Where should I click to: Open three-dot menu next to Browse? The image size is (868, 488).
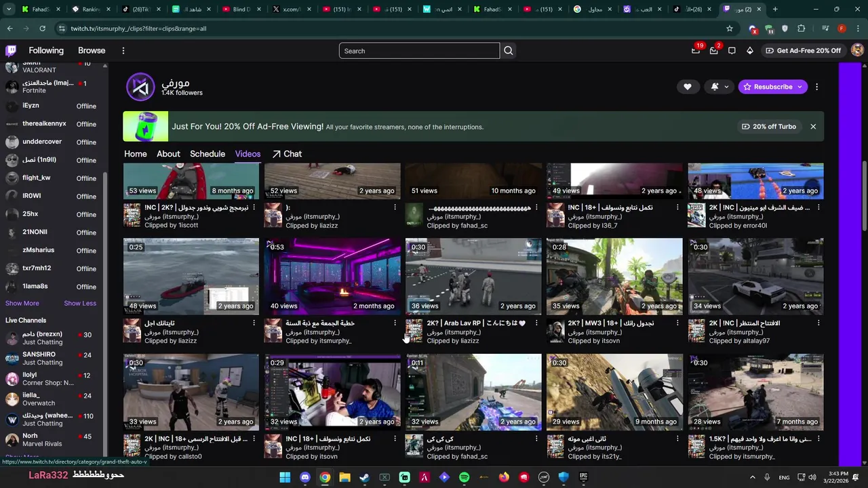click(123, 51)
